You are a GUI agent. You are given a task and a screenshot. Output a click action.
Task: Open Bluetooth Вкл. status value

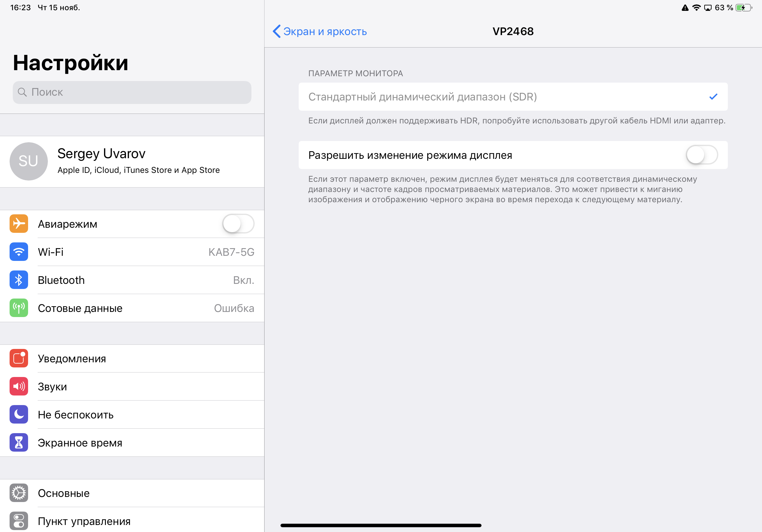tap(243, 280)
